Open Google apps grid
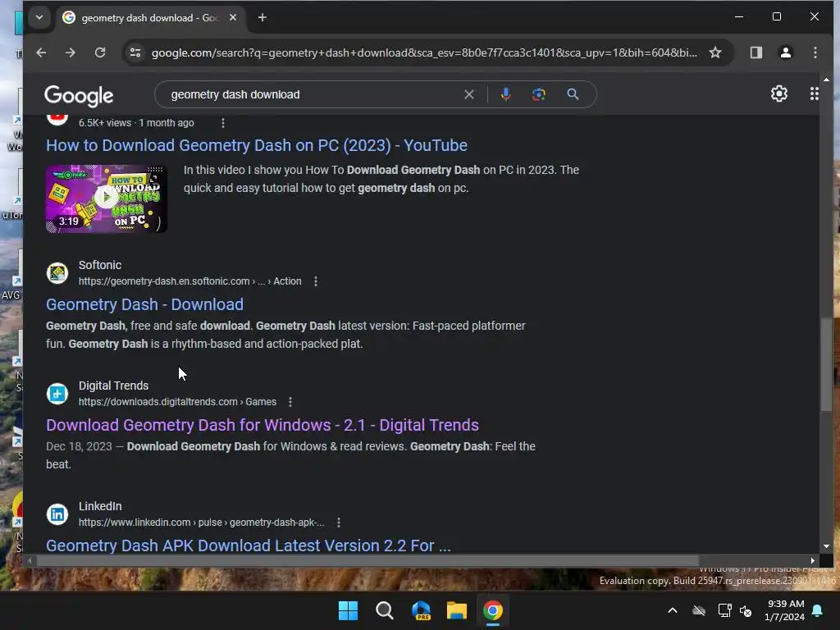 coord(814,94)
